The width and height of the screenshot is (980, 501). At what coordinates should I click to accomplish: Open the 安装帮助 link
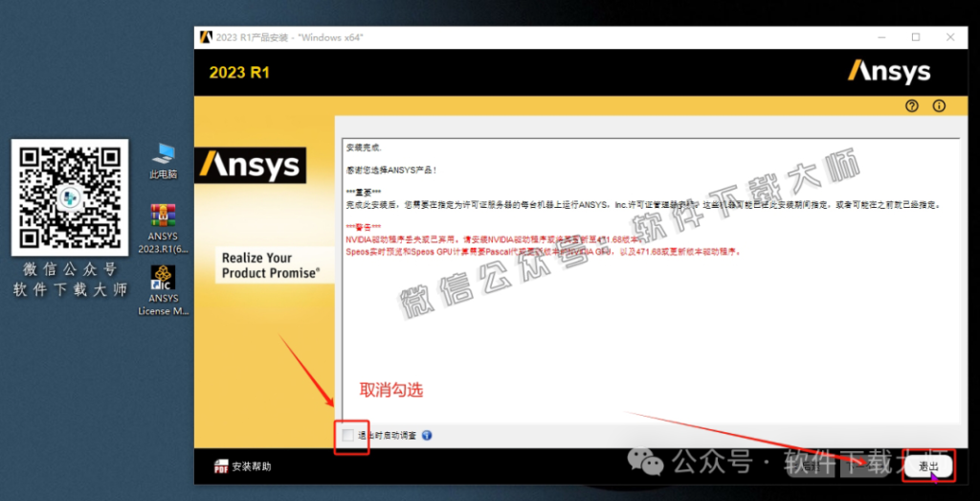[252, 467]
